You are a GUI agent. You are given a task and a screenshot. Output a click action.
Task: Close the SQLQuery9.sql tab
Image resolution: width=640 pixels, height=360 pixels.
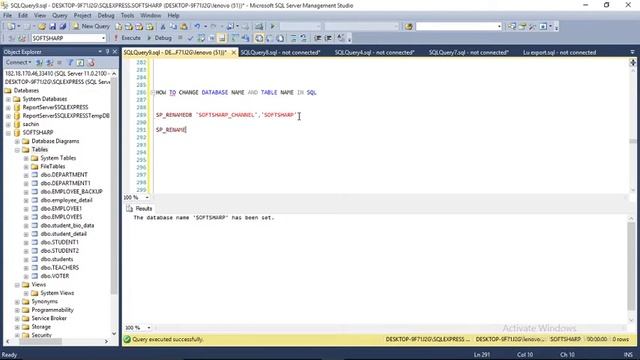pos(233,53)
